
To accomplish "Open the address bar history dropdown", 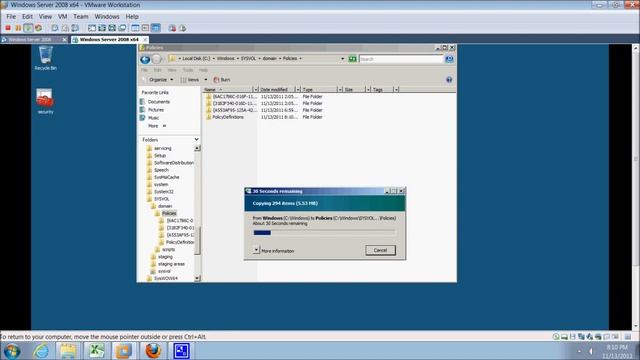I will click(342, 59).
